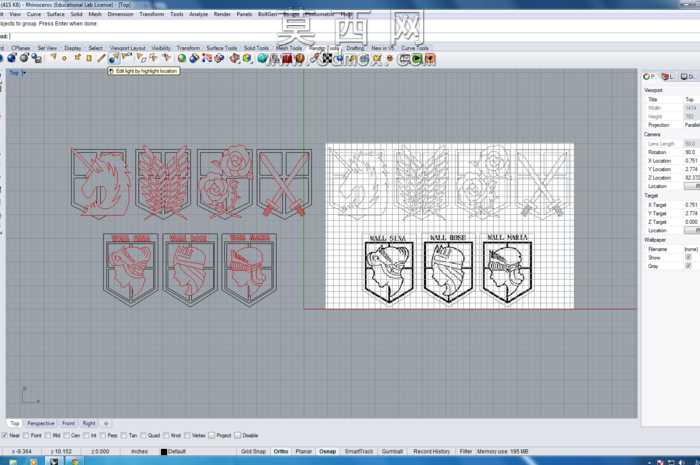Open the Analyze menu
700x465 pixels.
pos(198,14)
